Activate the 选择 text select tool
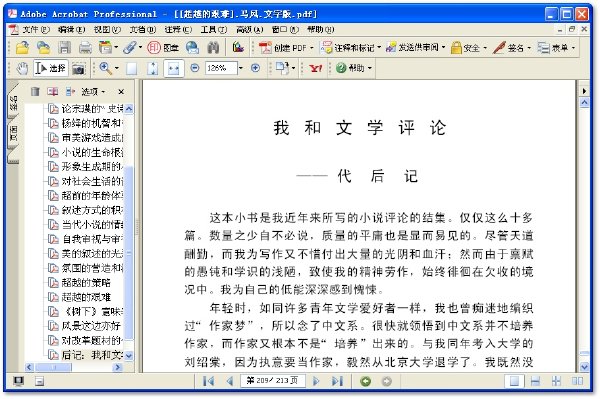The image size is (600, 399). click(x=51, y=68)
